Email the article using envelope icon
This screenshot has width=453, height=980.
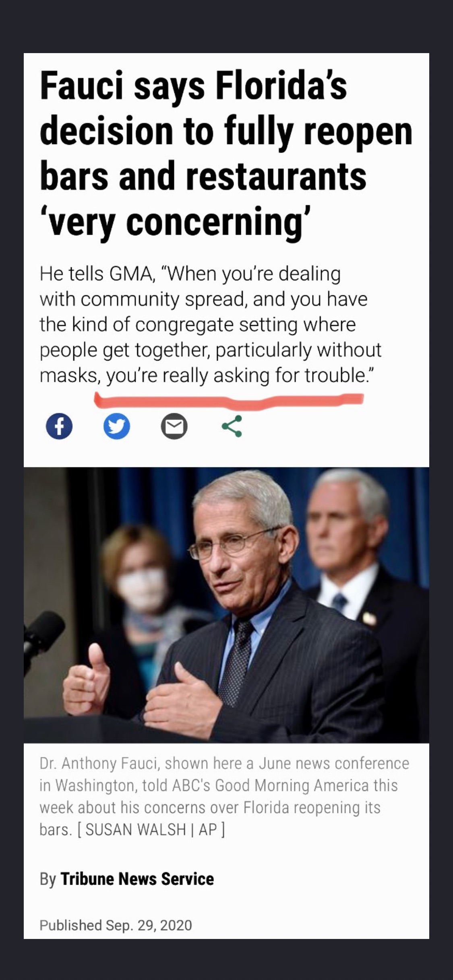tap(174, 426)
